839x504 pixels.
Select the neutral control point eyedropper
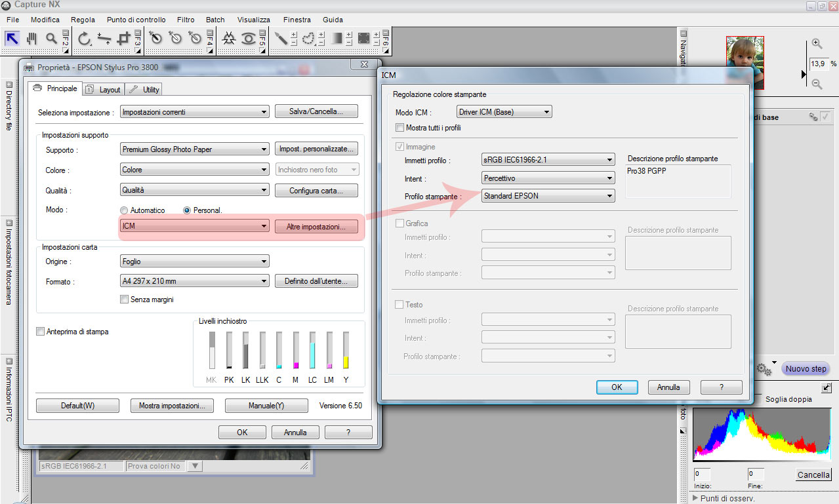(175, 38)
